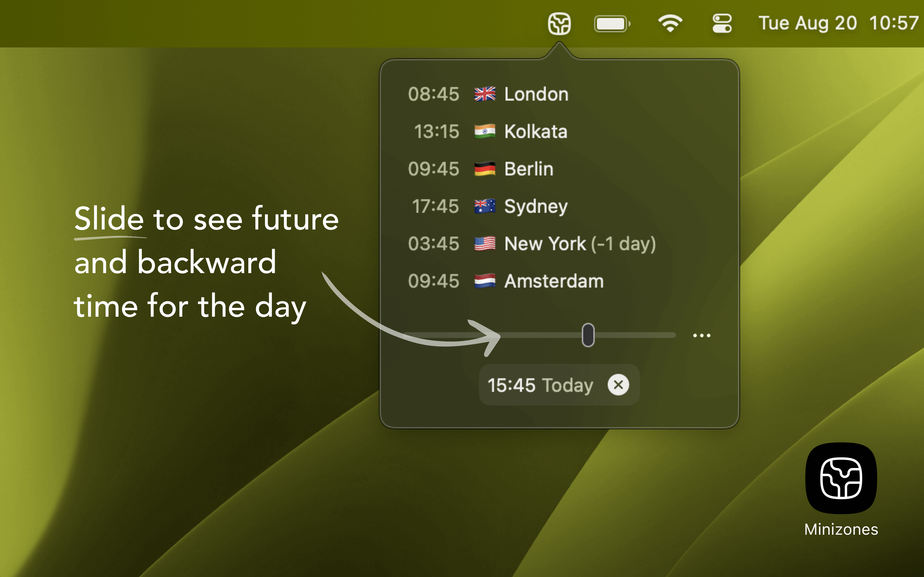This screenshot has height=577, width=924.
Task: Click the Minizones app icon
Action: (x=841, y=478)
